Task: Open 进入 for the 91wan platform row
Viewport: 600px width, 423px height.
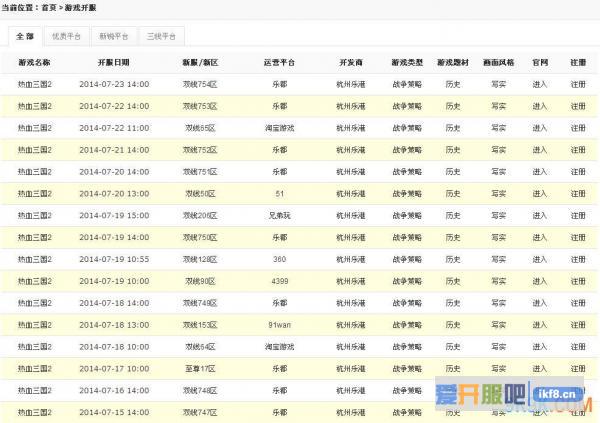Action: (x=540, y=325)
